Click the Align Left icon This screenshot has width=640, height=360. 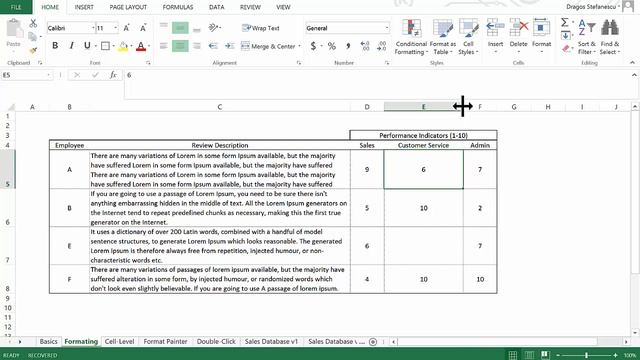(x=164, y=46)
